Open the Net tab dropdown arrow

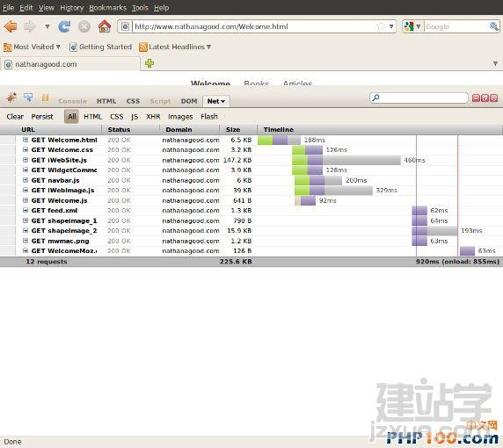[223, 102]
